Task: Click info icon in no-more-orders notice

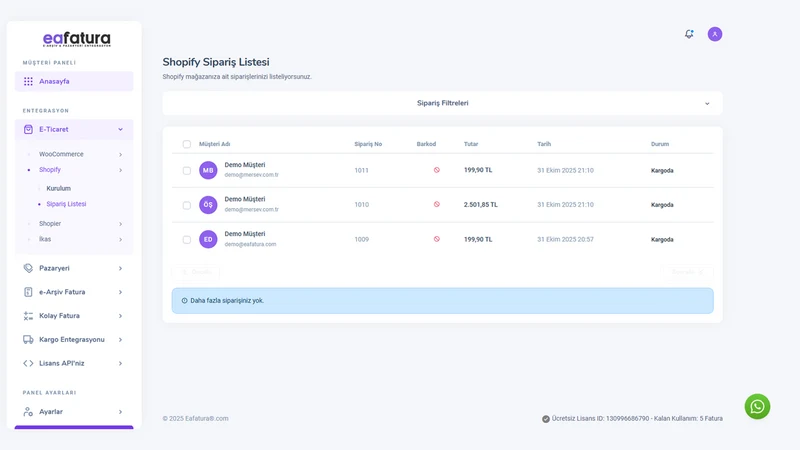Action: (184, 301)
